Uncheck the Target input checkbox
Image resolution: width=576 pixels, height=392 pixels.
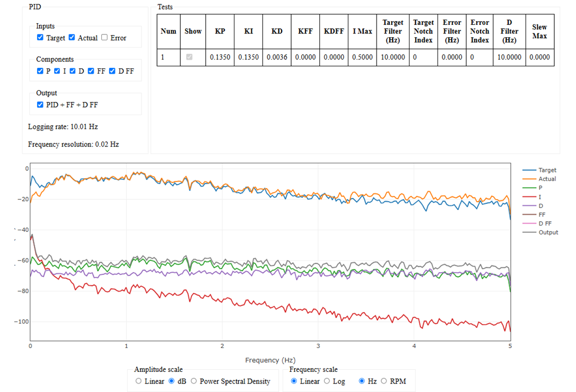point(40,38)
